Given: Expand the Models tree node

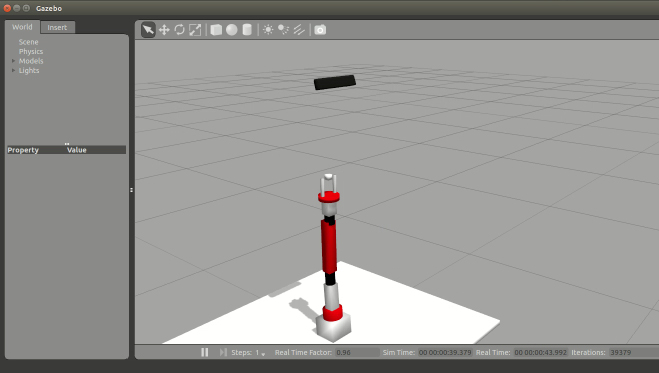Looking at the screenshot, I should [13, 61].
